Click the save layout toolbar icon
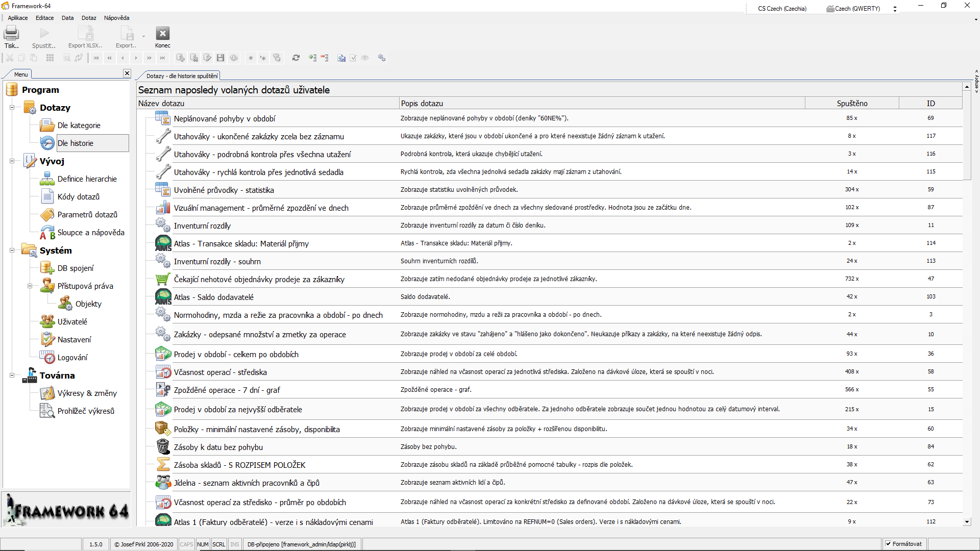The image size is (980, 551). pyautogui.click(x=341, y=58)
